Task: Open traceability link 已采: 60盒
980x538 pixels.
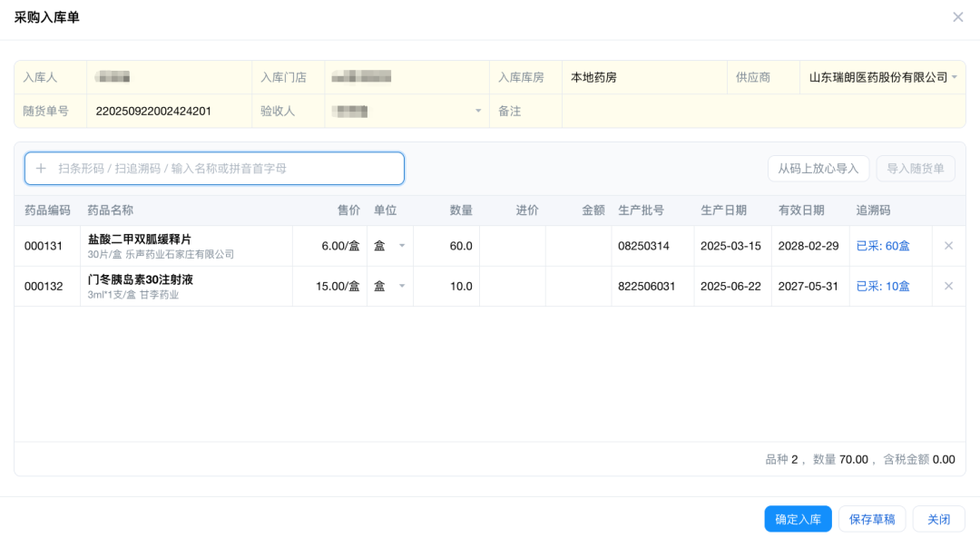Action: point(883,246)
